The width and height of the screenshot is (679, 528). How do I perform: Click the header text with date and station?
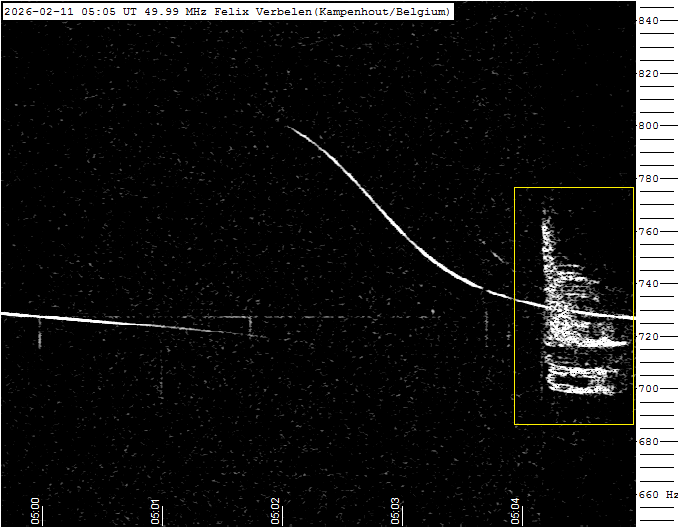pyautogui.click(x=227, y=11)
